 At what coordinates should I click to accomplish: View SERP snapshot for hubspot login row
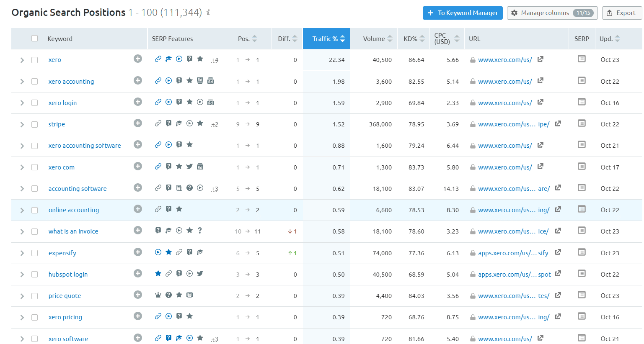[582, 273]
